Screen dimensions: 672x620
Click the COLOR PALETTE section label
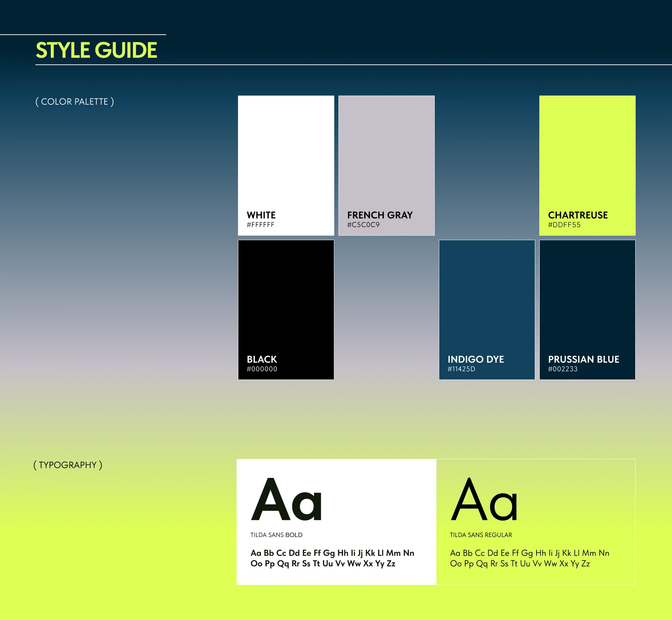coord(75,102)
